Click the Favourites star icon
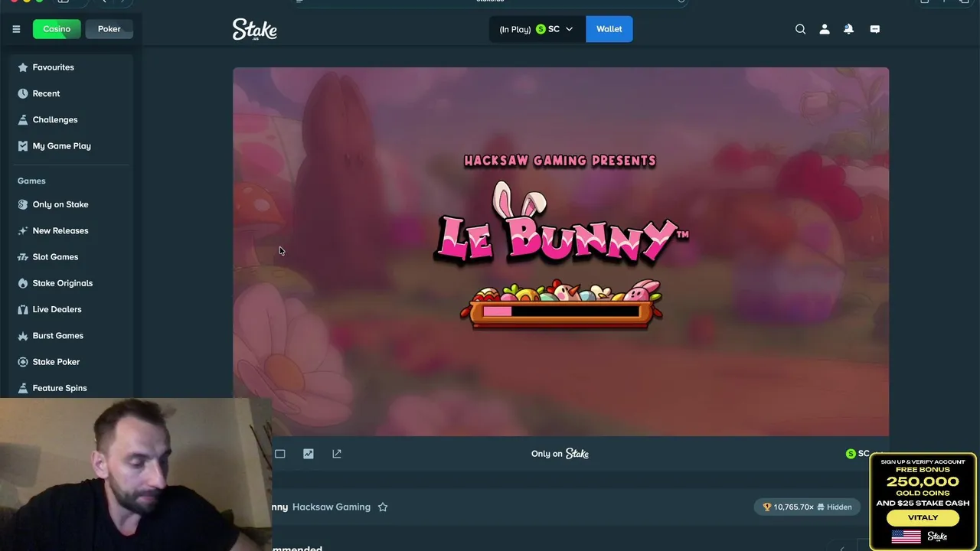980x551 pixels. tap(23, 67)
